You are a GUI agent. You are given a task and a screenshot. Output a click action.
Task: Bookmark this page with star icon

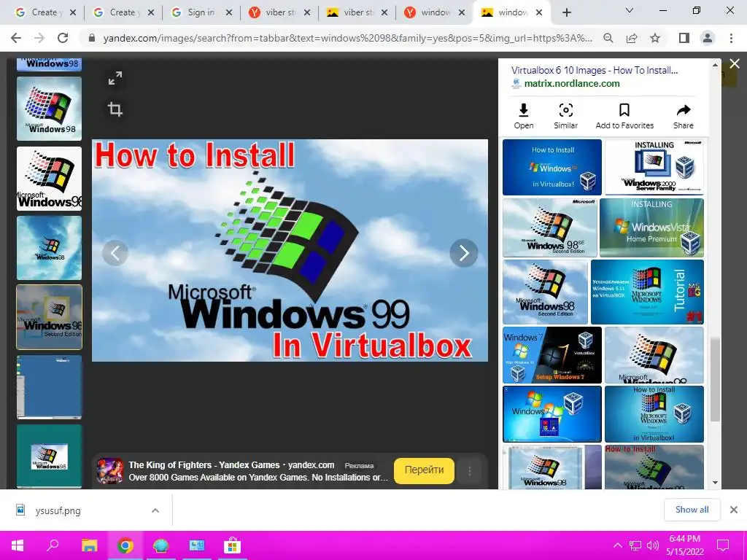(x=656, y=38)
